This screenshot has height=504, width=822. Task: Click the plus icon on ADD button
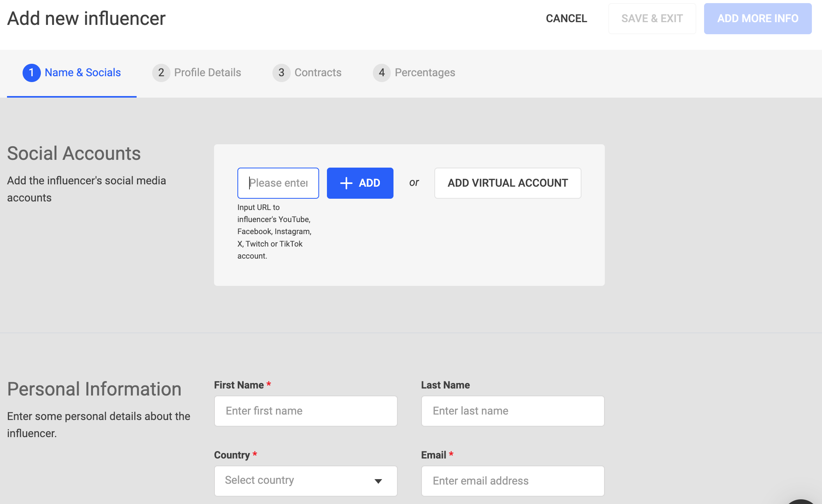coord(346,183)
